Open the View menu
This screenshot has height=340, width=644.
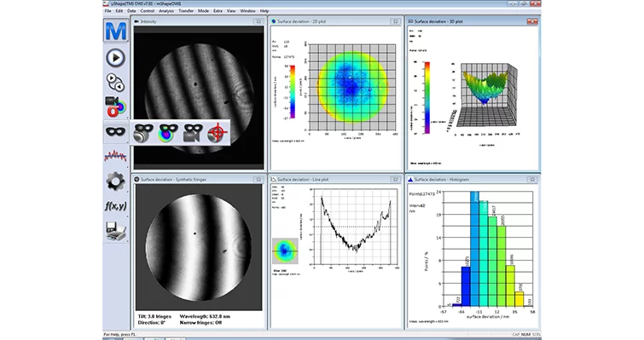pyautogui.click(x=231, y=11)
